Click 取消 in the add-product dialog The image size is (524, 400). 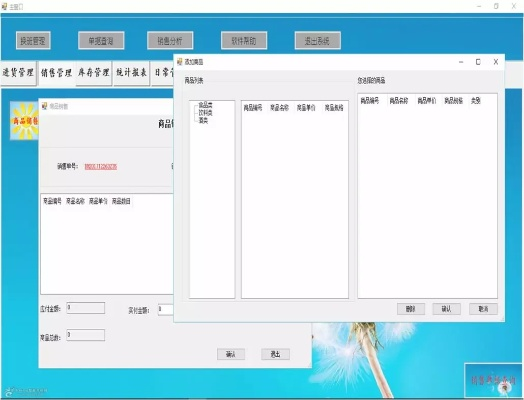tap(483, 309)
